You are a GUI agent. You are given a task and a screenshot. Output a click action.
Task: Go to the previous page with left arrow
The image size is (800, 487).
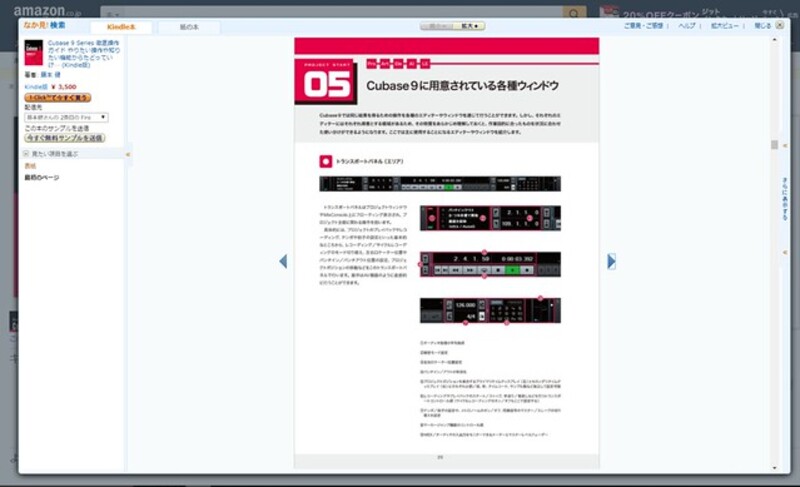(283, 261)
